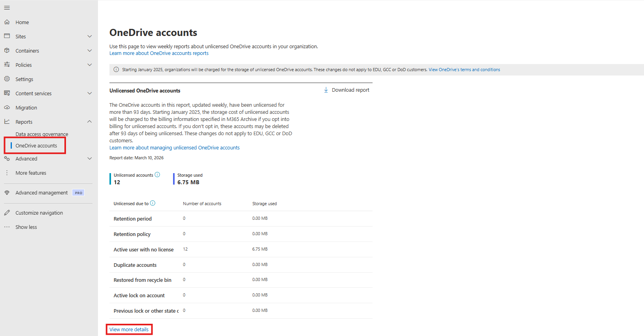Image resolution: width=644 pixels, height=336 pixels.
Task: Click the Sites icon in the sidebar
Action: click(x=7, y=36)
